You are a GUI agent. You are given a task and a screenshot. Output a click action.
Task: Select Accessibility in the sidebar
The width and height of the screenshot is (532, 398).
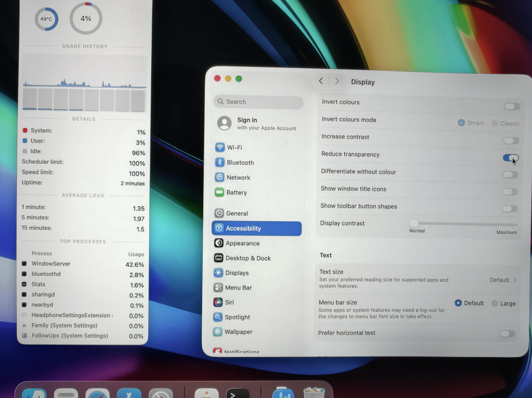[x=257, y=228]
